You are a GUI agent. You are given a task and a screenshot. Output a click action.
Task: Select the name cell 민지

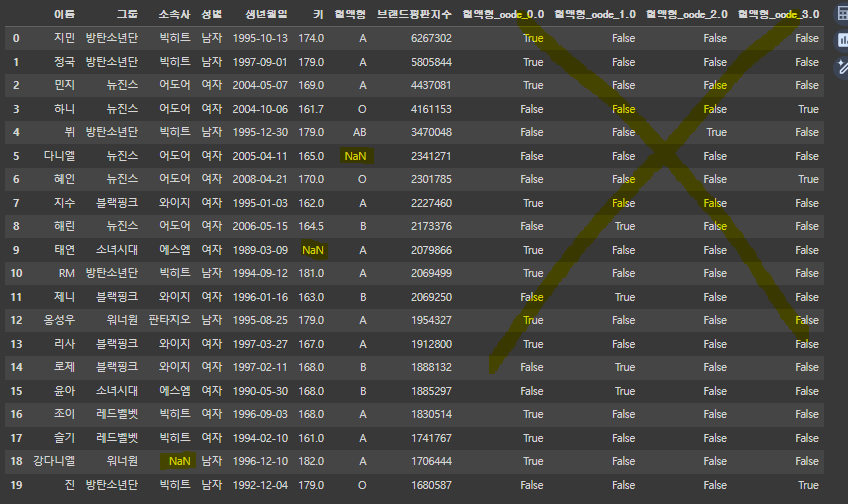[x=64, y=85]
